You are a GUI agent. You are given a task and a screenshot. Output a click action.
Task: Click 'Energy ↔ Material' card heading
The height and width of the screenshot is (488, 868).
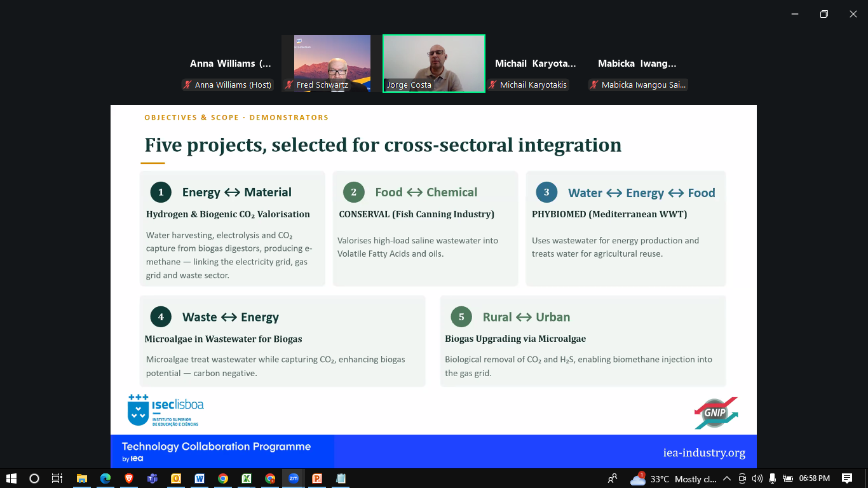(236, 192)
